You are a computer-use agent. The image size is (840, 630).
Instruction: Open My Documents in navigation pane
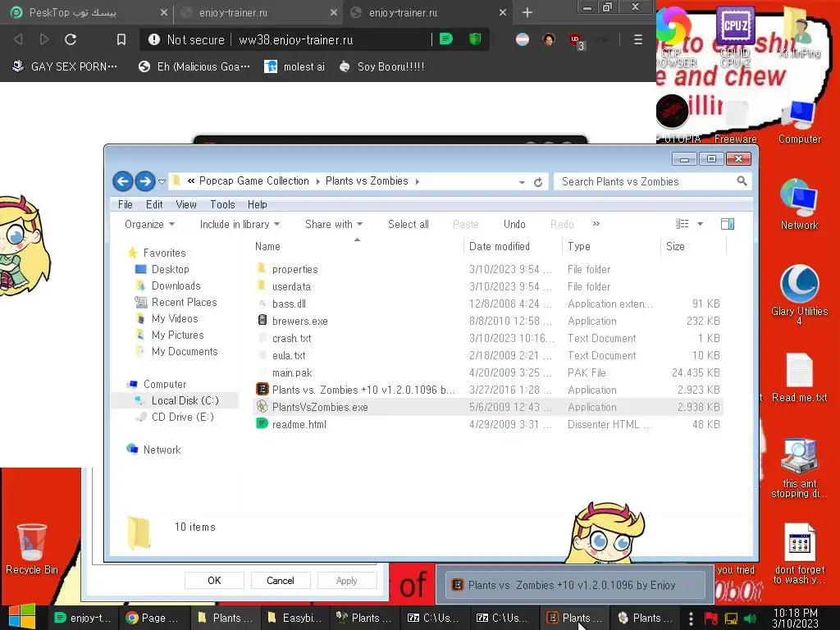(x=185, y=351)
